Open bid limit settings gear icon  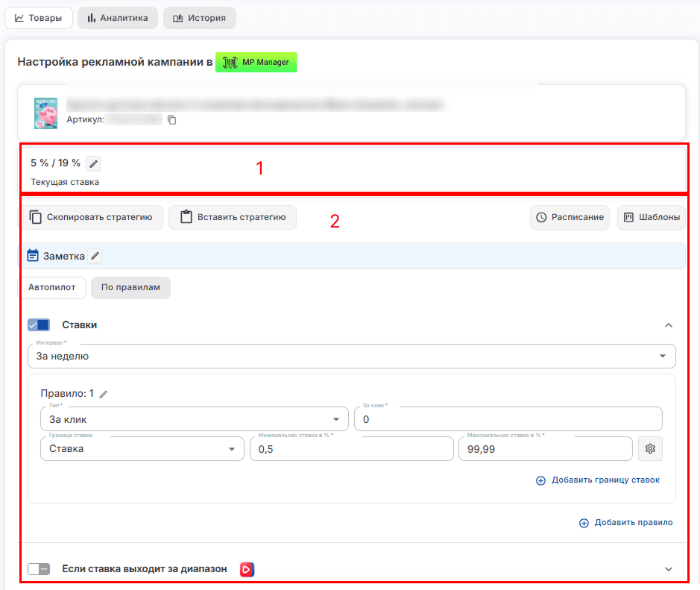(650, 448)
